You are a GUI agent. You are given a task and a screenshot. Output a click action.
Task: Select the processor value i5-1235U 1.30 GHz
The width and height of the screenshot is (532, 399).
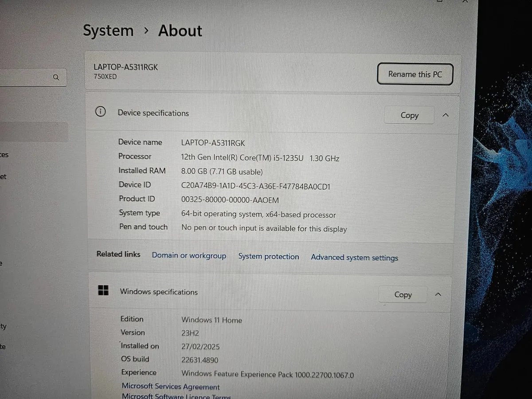click(x=261, y=157)
